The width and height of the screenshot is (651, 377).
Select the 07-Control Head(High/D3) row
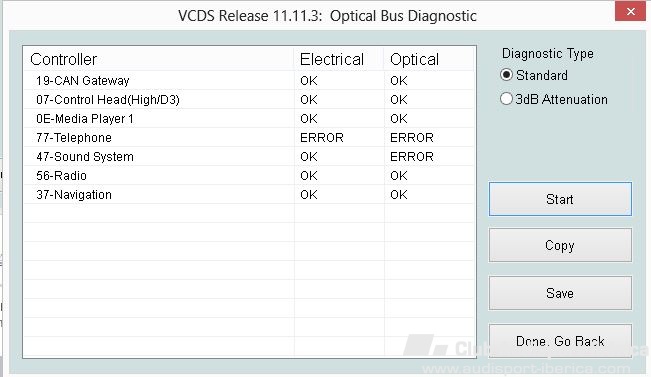[249, 100]
